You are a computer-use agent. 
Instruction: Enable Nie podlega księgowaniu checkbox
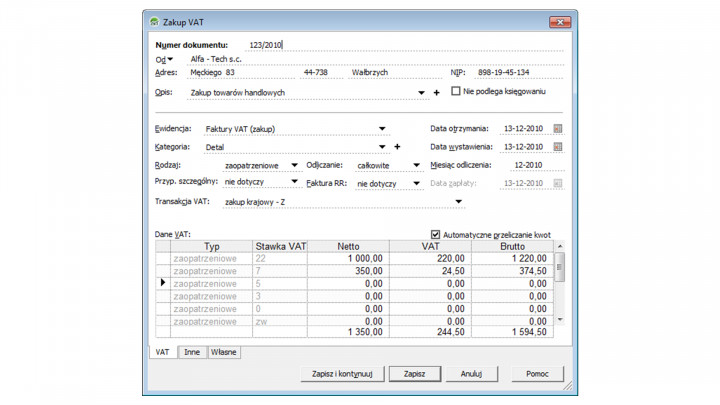tap(456, 92)
